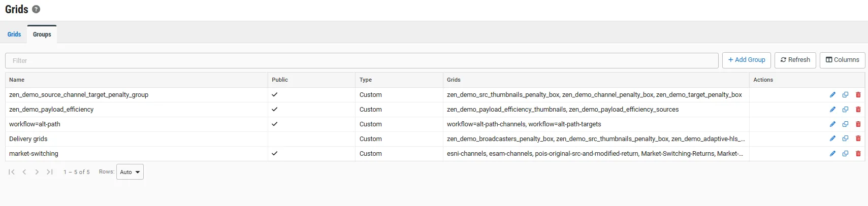Click the help question mark next to Grids

36,9
